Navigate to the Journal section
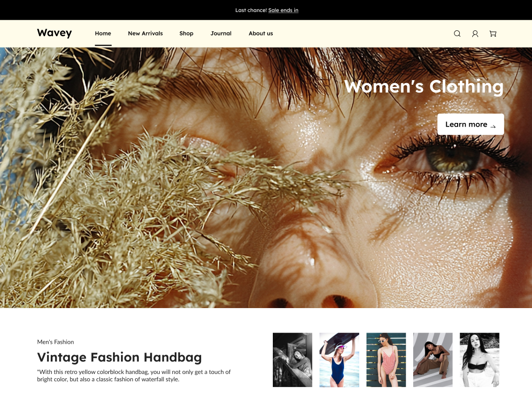The image size is (532, 408). click(221, 33)
